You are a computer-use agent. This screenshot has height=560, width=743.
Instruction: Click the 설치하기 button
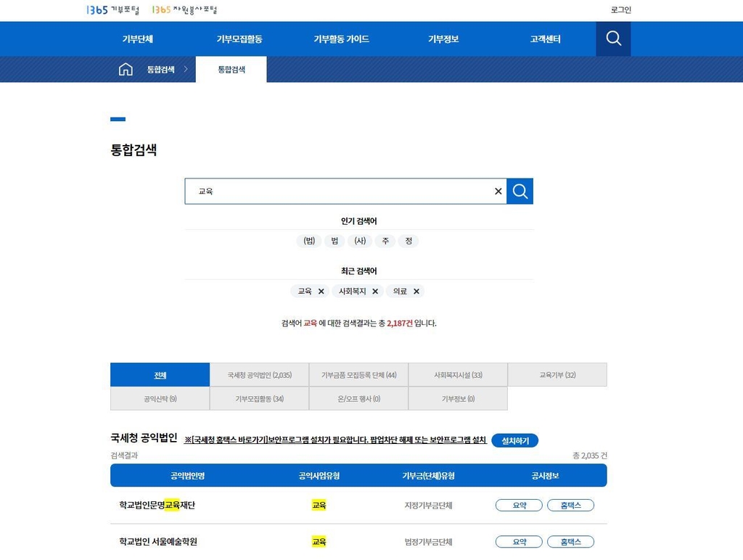pyautogui.click(x=514, y=440)
